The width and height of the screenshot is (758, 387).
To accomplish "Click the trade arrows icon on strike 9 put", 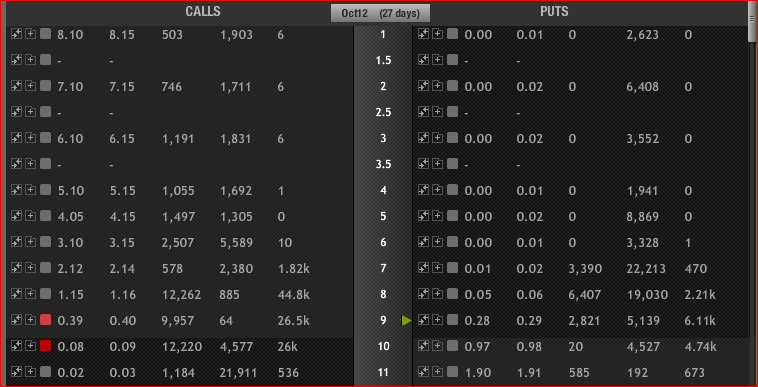I will pos(423,319).
